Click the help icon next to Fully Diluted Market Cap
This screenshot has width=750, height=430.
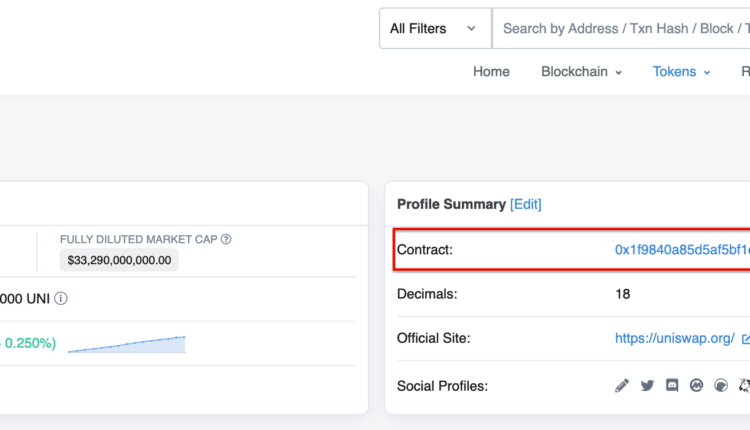[x=226, y=239]
